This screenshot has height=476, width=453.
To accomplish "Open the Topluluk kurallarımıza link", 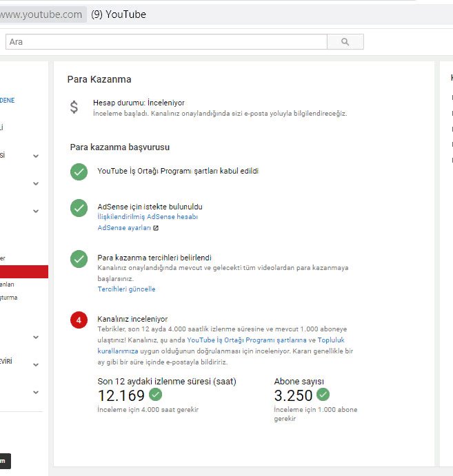I will pos(331,340).
